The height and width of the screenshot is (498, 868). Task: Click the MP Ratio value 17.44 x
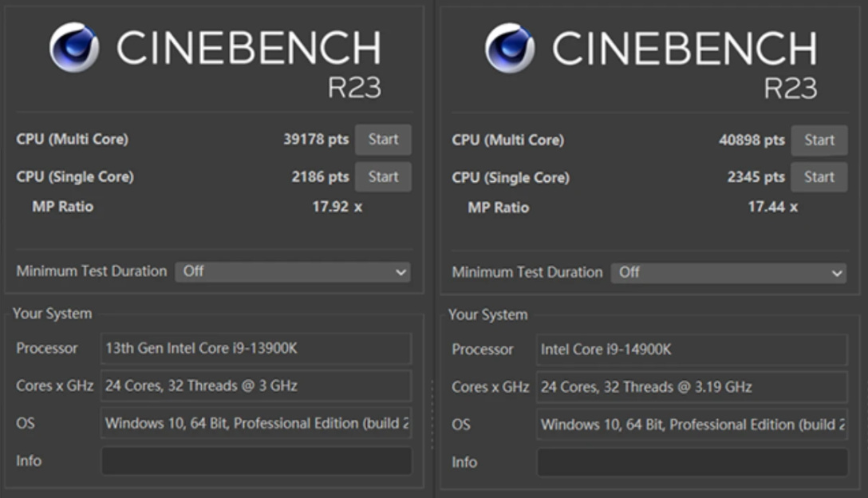click(772, 207)
